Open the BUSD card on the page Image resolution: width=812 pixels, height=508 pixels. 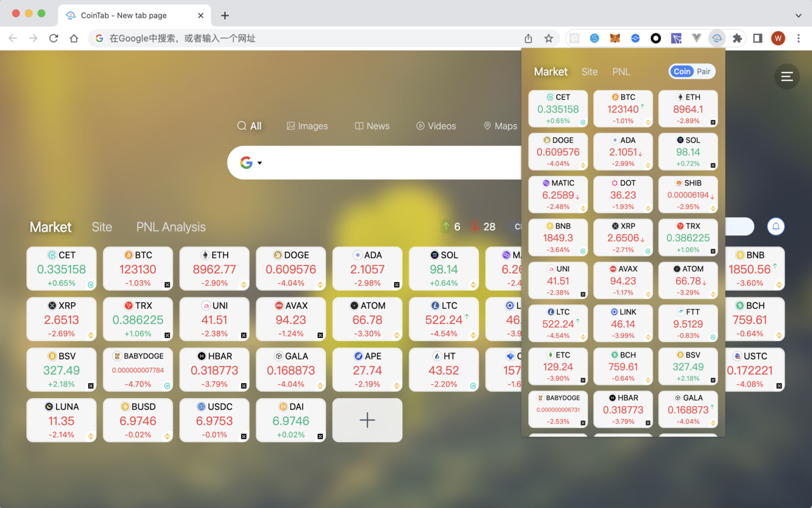click(x=138, y=420)
